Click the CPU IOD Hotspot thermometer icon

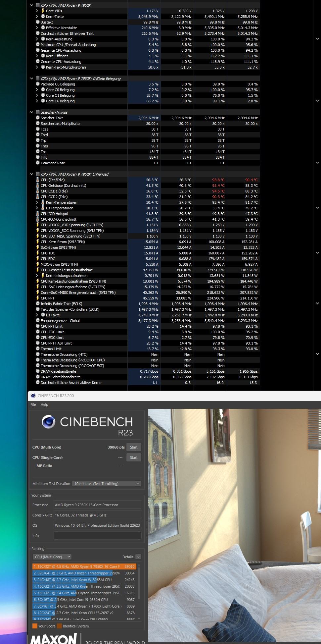point(38,214)
